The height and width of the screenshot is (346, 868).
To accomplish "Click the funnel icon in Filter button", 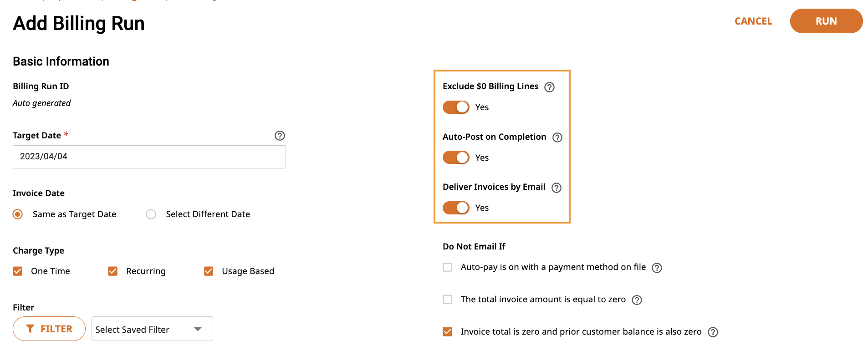I will point(30,329).
